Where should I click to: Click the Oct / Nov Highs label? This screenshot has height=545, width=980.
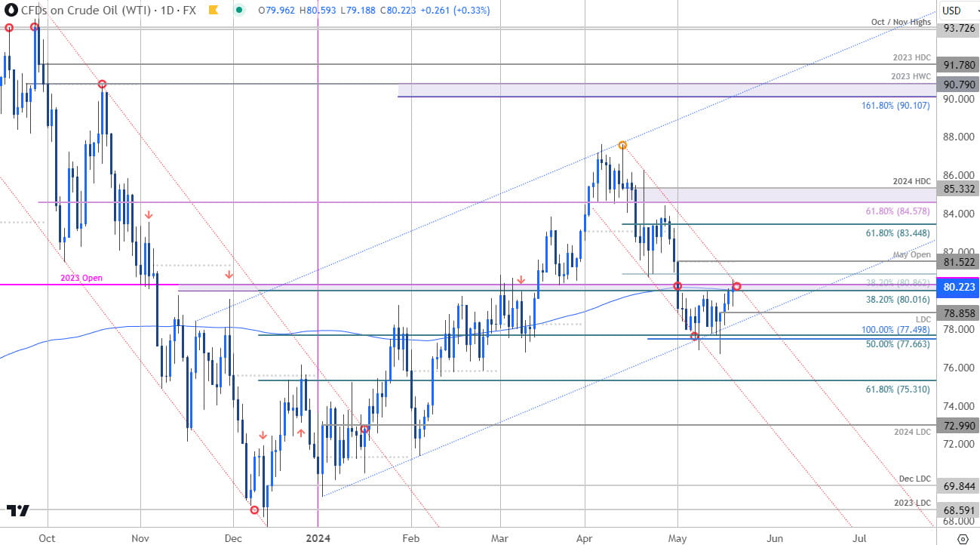point(900,22)
